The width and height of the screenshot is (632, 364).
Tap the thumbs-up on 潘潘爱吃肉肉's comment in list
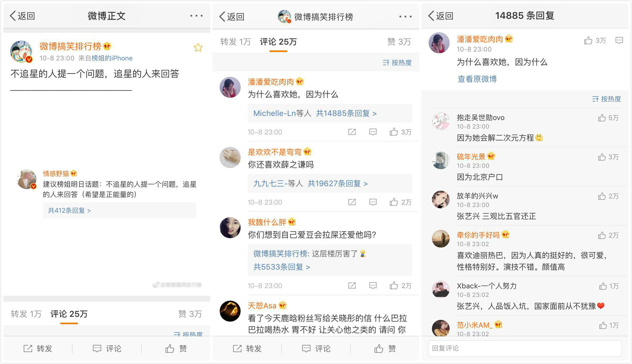[x=394, y=132]
